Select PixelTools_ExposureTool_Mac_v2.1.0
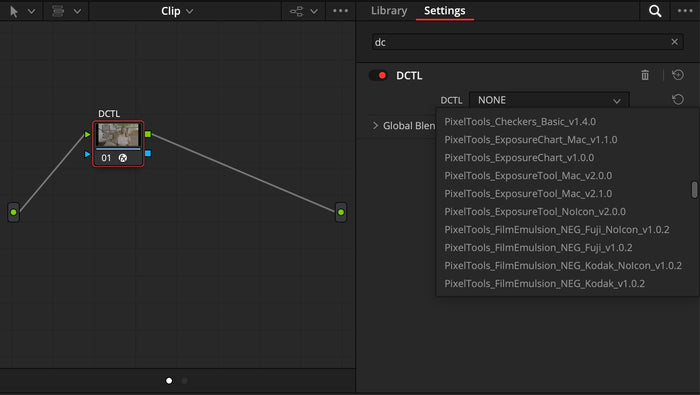This screenshot has width=700, height=395. pyautogui.click(x=528, y=194)
